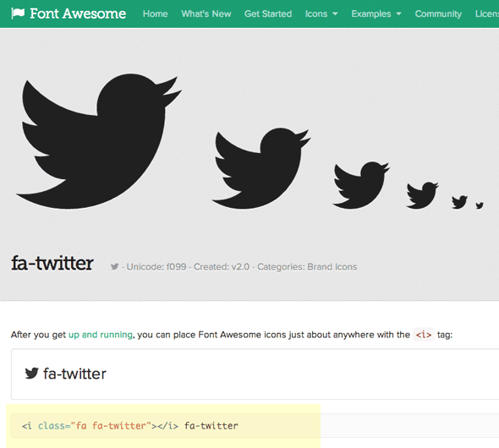Expand the Examples dropdown menu

[376, 14]
